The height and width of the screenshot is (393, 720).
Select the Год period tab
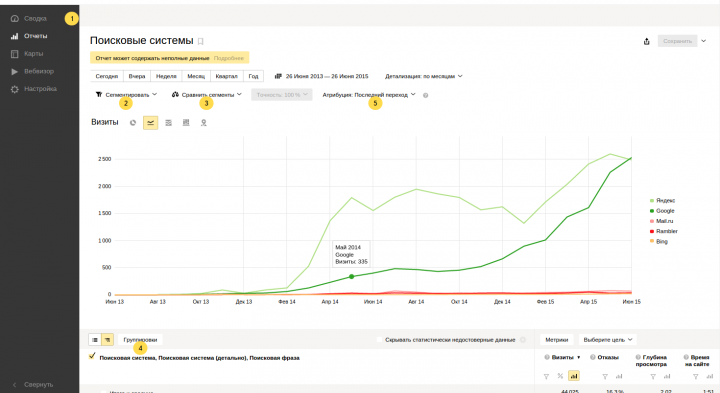pyautogui.click(x=253, y=76)
